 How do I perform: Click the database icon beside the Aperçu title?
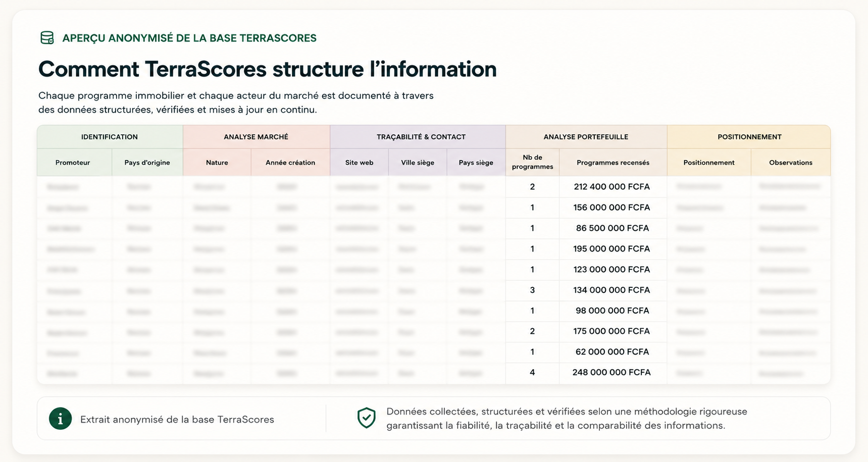click(x=47, y=38)
